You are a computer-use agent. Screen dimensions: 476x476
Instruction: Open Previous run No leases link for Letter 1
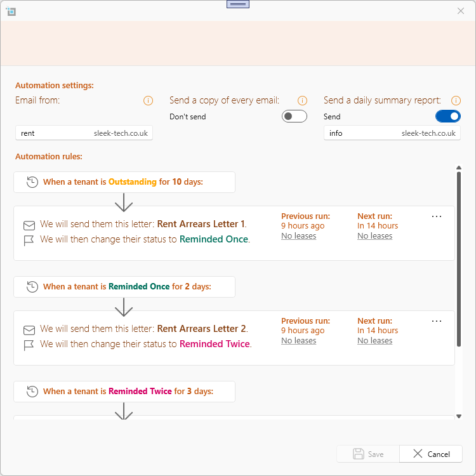point(298,236)
